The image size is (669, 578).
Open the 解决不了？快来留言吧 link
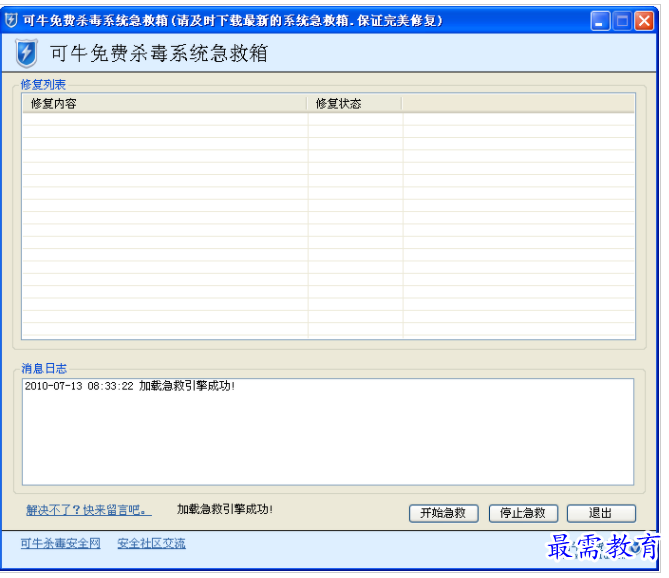click(89, 510)
